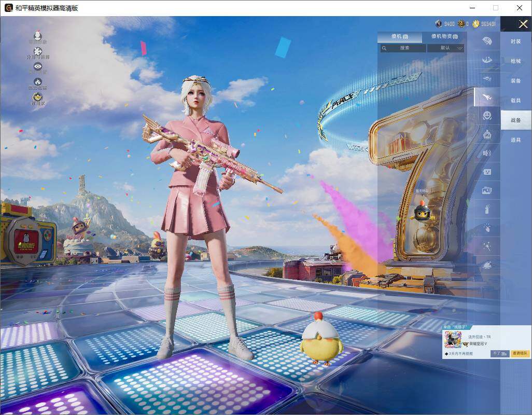Click the emulator logo in title bar

(x=8, y=8)
